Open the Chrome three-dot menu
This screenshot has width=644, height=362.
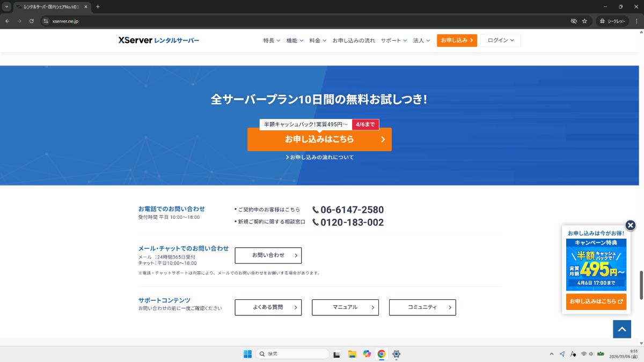tap(635, 21)
